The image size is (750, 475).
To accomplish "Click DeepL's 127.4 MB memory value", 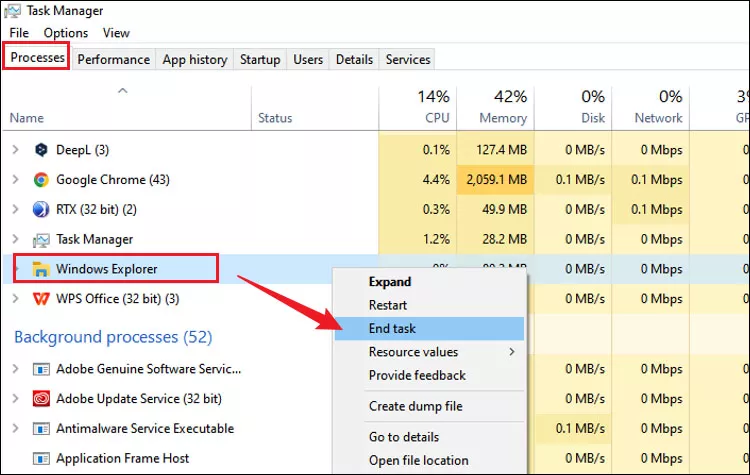I will [x=501, y=150].
